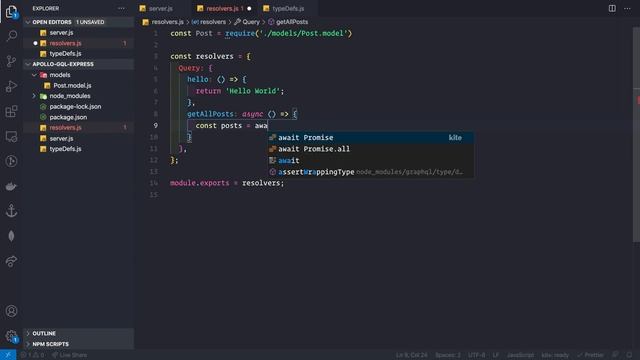Choose 'assertWrappingType' suggestion
Image resolution: width=640 pixels, height=360 pixels.
click(x=371, y=172)
